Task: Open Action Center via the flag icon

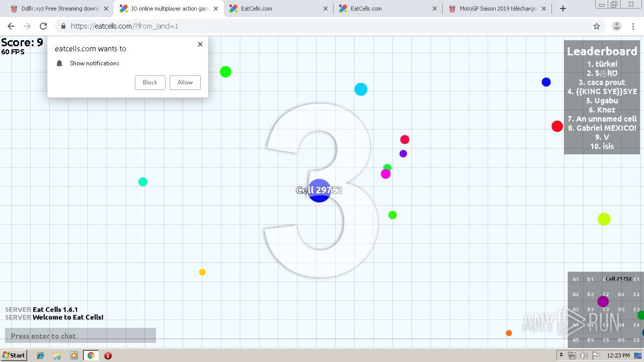Action: pyautogui.click(x=596, y=355)
